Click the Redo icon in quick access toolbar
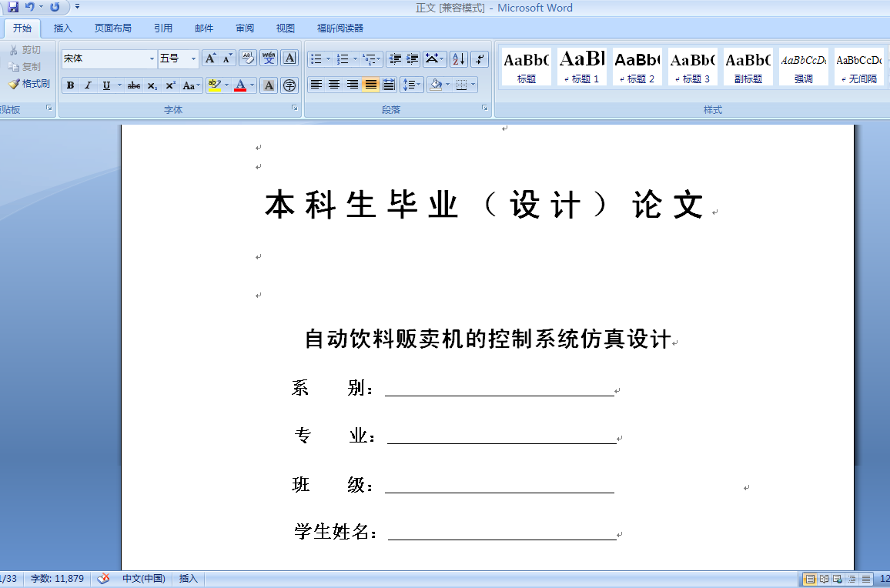The image size is (890, 588). coord(55,8)
